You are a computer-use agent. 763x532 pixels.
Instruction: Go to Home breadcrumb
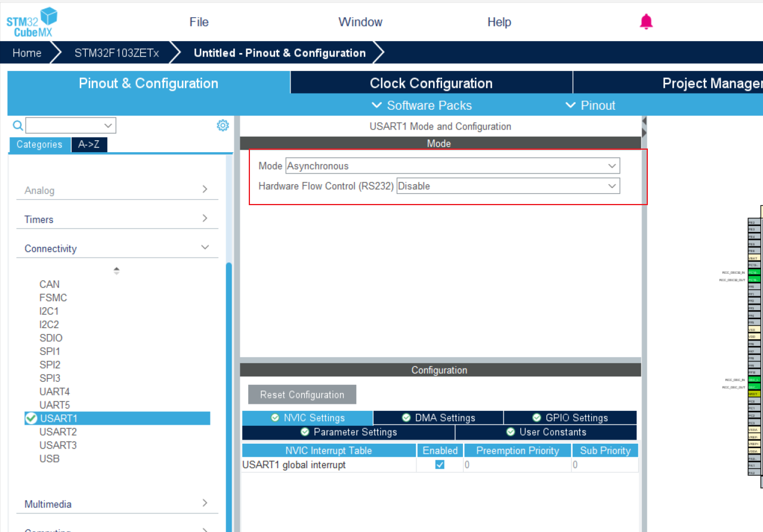[x=27, y=52]
